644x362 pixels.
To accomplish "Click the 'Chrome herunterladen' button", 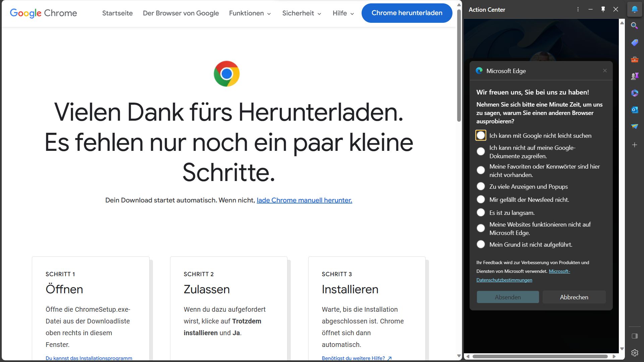I will tap(407, 13).
